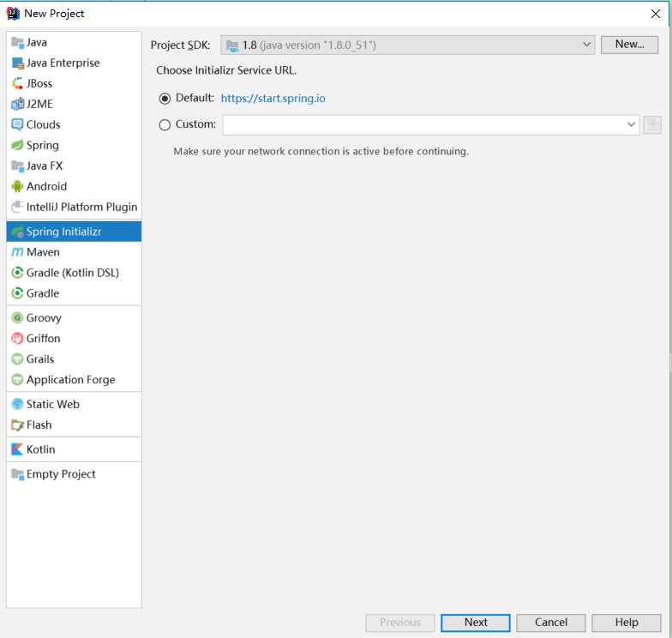The height and width of the screenshot is (638, 672).
Task: Select the Kotlin logo icon
Action: tap(17, 449)
